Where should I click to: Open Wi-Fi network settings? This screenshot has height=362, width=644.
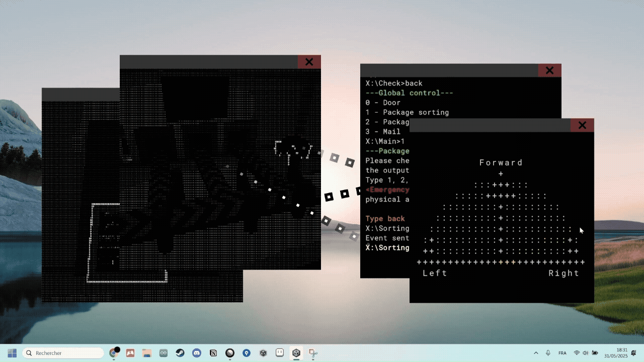(577, 353)
